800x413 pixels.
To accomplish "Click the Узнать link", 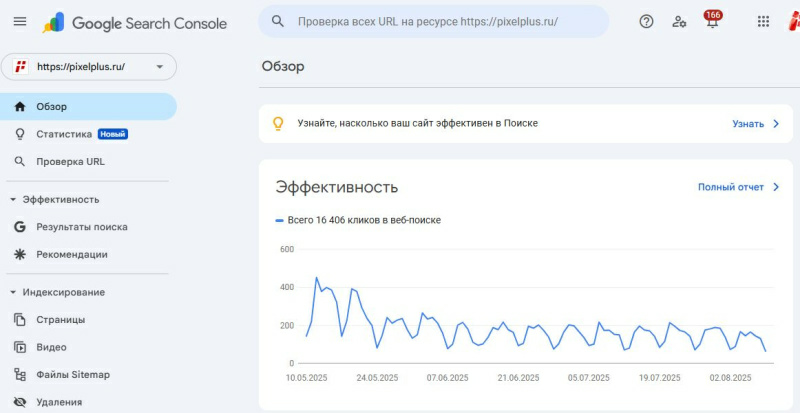I will (x=748, y=124).
